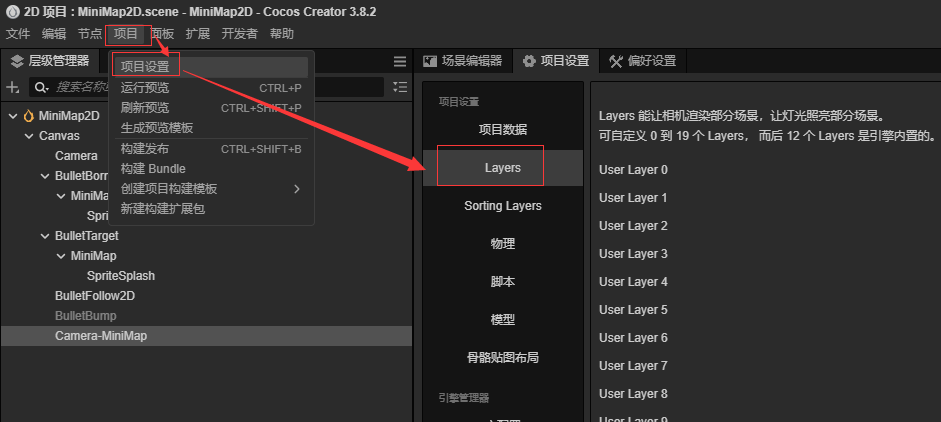Select the Camera-MiniMap node

coord(206,336)
